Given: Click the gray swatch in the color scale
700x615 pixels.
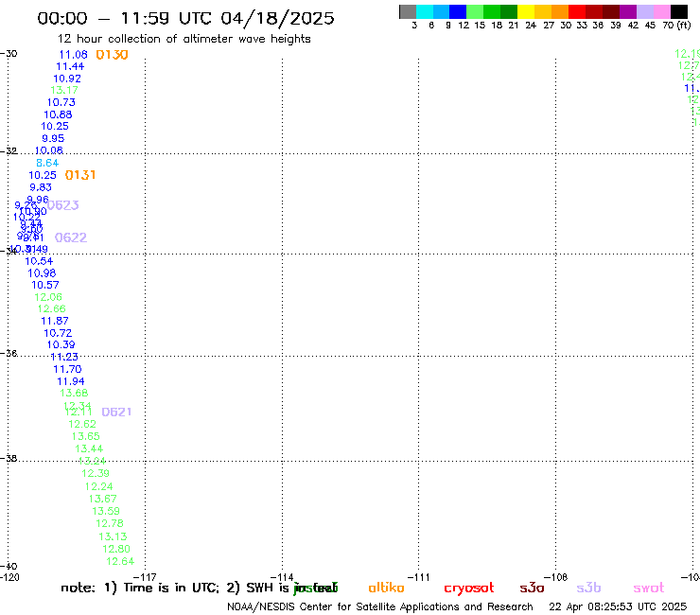Looking at the screenshot, I should coord(408,11).
